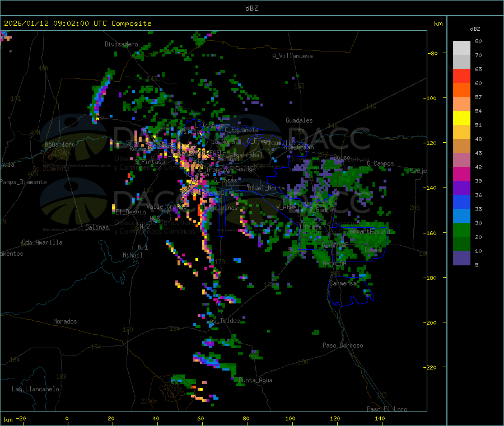Click the 'Morados' map label
The height and width of the screenshot is (426, 504).
click(66, 321)
